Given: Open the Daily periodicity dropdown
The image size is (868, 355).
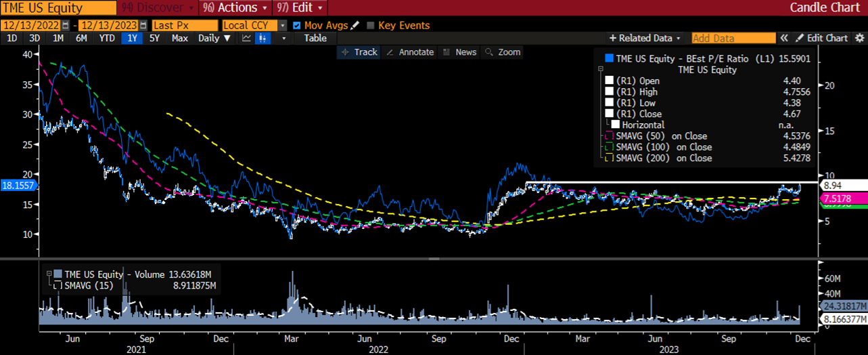Looking at the screenshot, I should coord(214,38).
